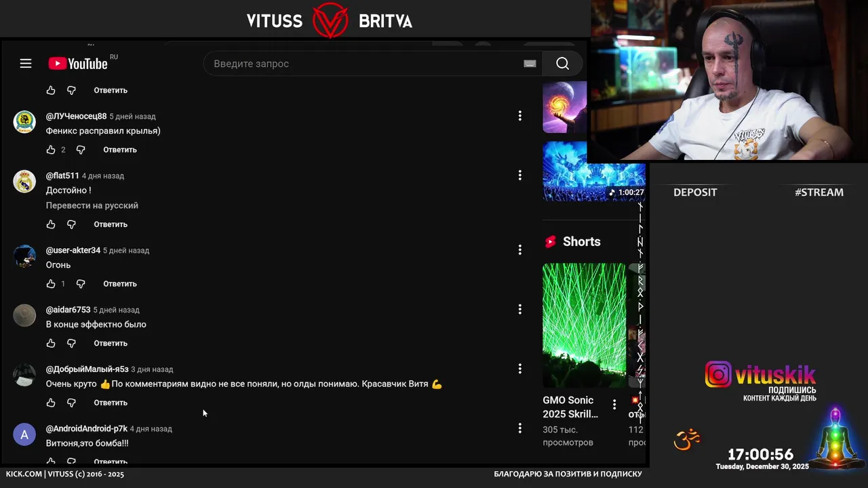Open the on-screen keyboard icon in search box
Image resolution: width=868 pixels, height=488 pixels.
click(530, 64)
